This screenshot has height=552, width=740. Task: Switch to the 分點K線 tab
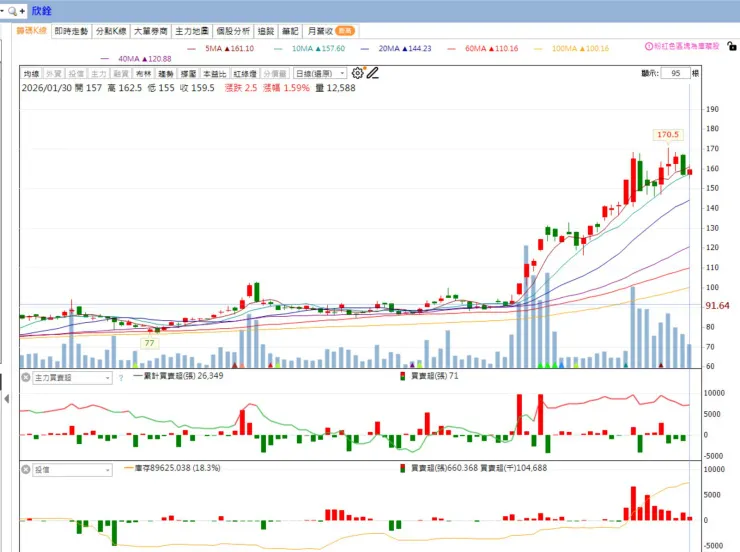111,31
